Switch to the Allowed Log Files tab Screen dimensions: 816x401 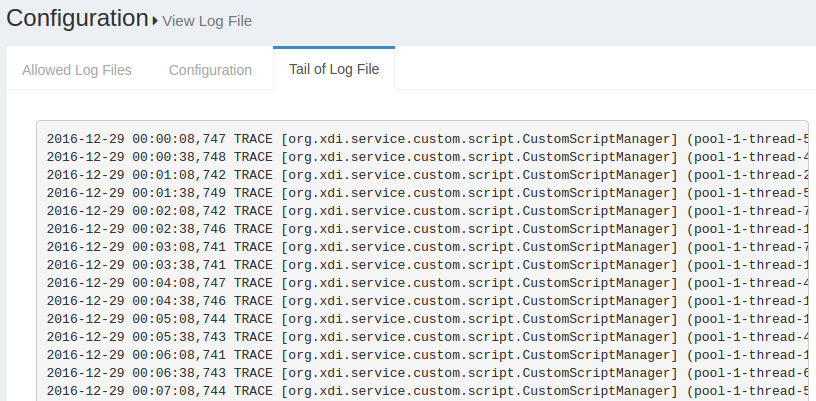tap(77, 70)
